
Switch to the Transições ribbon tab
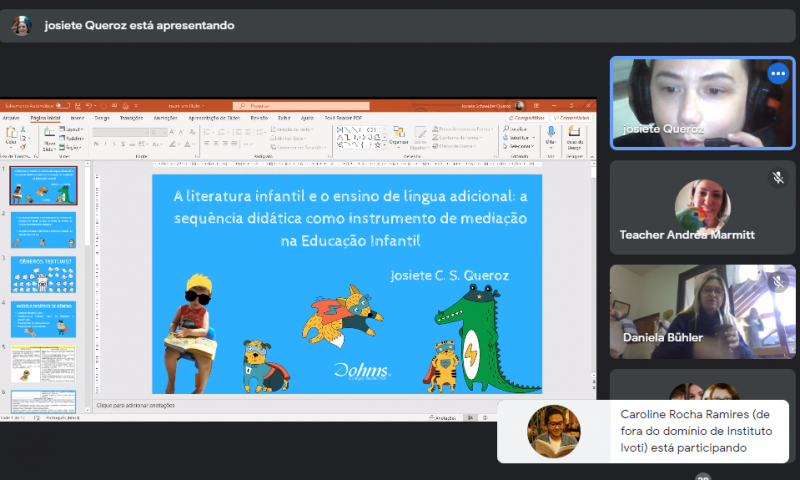[x=131, y=118]
